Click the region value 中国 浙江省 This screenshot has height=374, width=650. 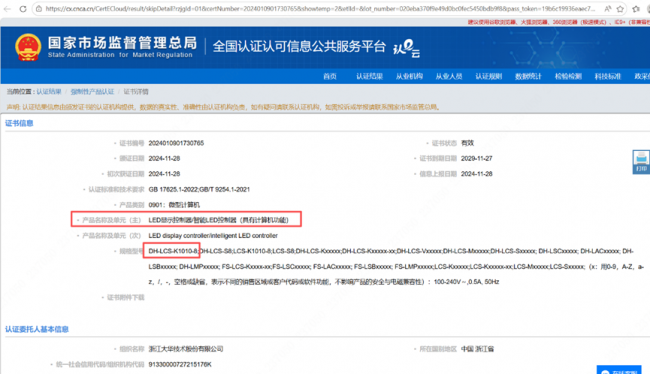click(x=478, y=349)
